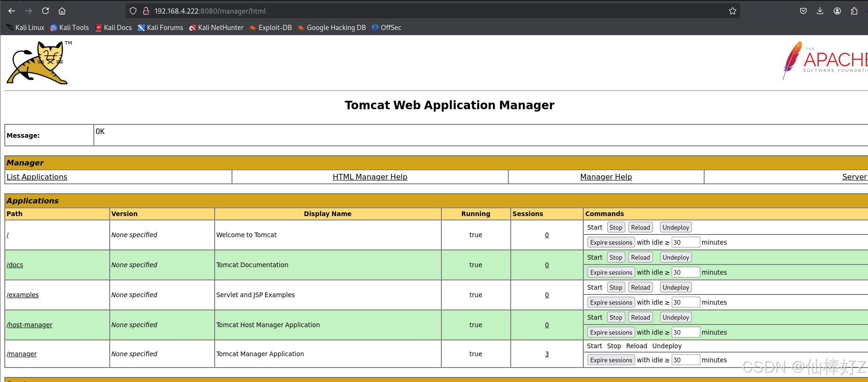The image size is (868, 382).
Task: Open the Kali NetHunter bookmark
Action: pos(216,28)
